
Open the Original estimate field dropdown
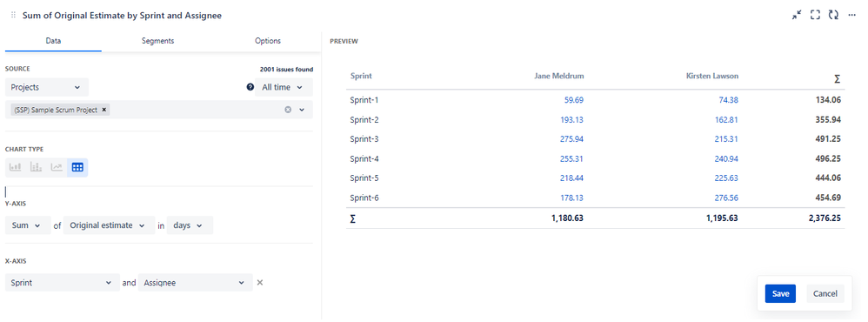(109, 225)
